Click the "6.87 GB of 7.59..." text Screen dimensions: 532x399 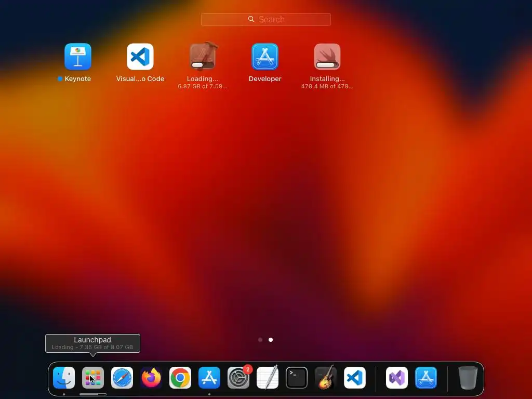pos(203,86)
